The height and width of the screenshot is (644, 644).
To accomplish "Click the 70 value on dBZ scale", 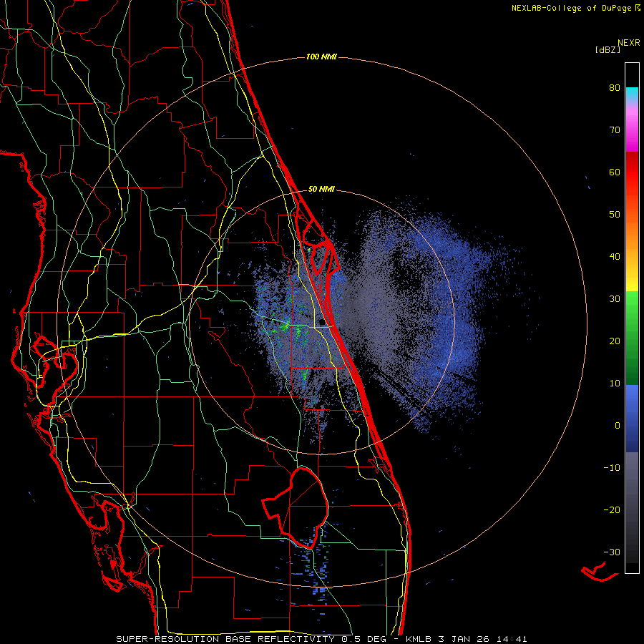I will [x=615, y=130].
